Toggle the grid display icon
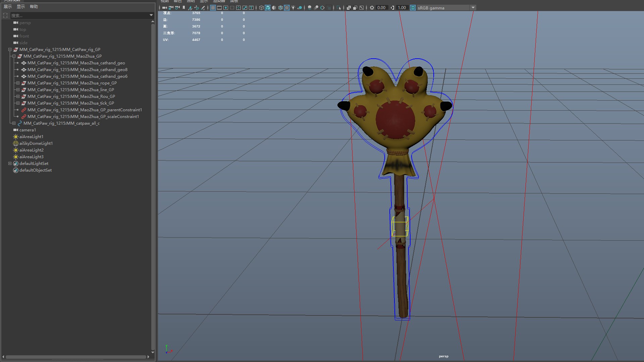The width and height of the screenshot is (644, 362). pos(213,8)
